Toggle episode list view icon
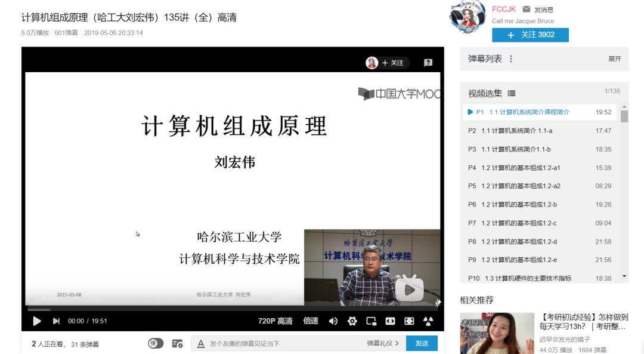 point(512,93)
